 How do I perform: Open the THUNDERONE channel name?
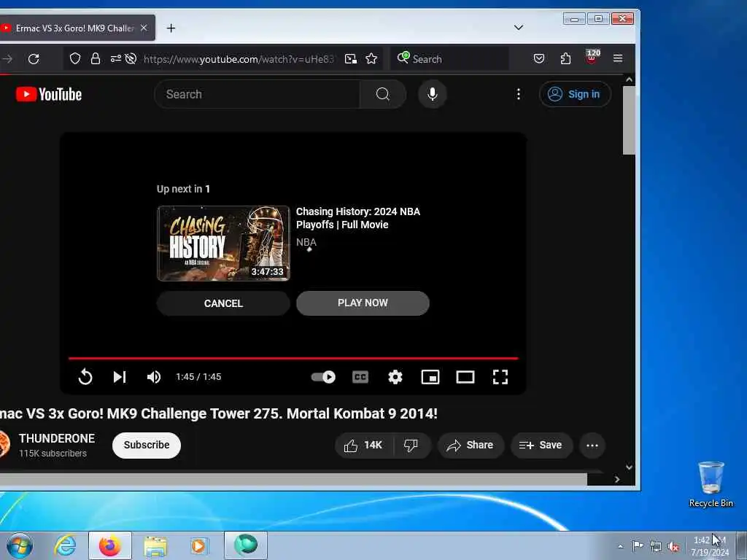pos(57,438)
